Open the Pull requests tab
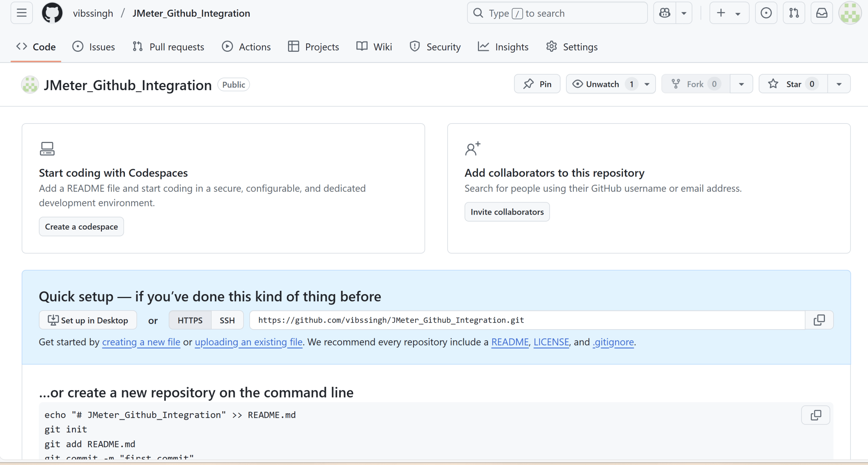The width and height of the screenshot is (868, 465). click(x=168, y=47)
